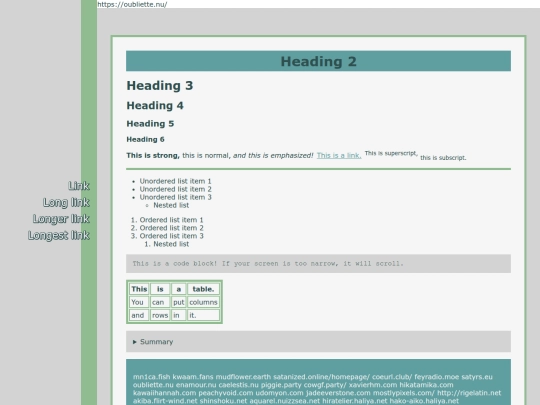Click "This is strong," bold text
Viewport: 540px width, 405px height.
pos(153,155)
